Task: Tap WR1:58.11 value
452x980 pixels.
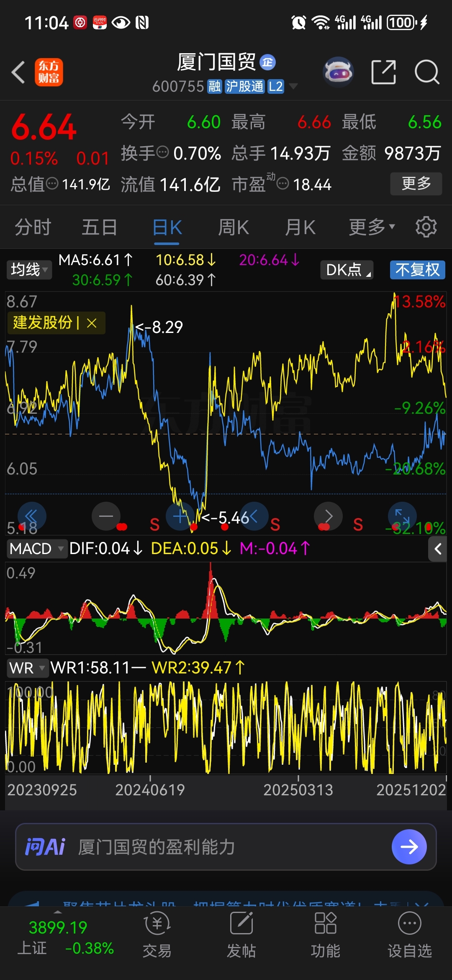Action: coord(98,668)
